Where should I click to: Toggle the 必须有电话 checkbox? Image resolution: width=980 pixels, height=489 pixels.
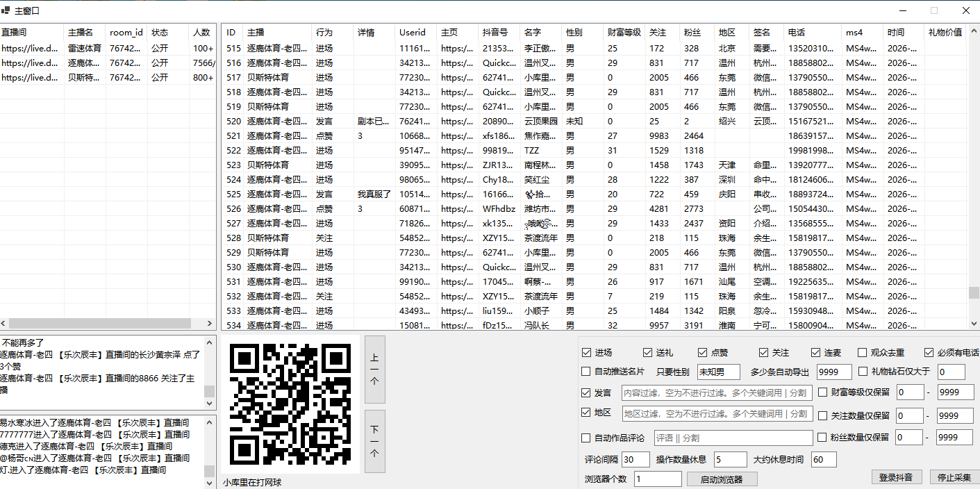(929, 353)
